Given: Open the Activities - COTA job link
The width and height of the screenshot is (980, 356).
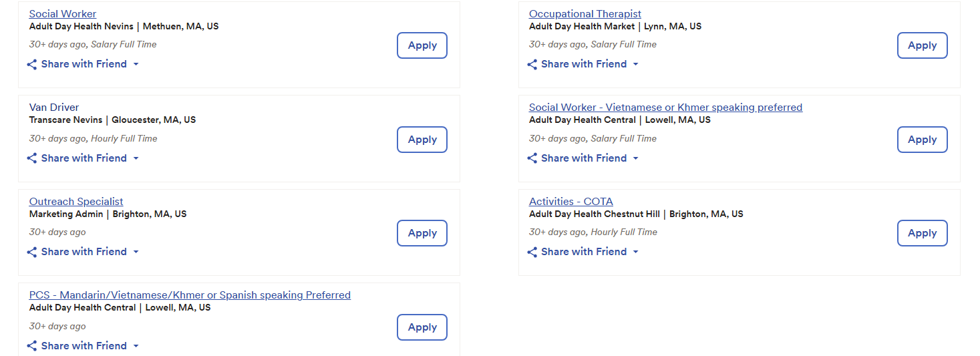Looking at the screenshot, I should (x=570, y=202).
